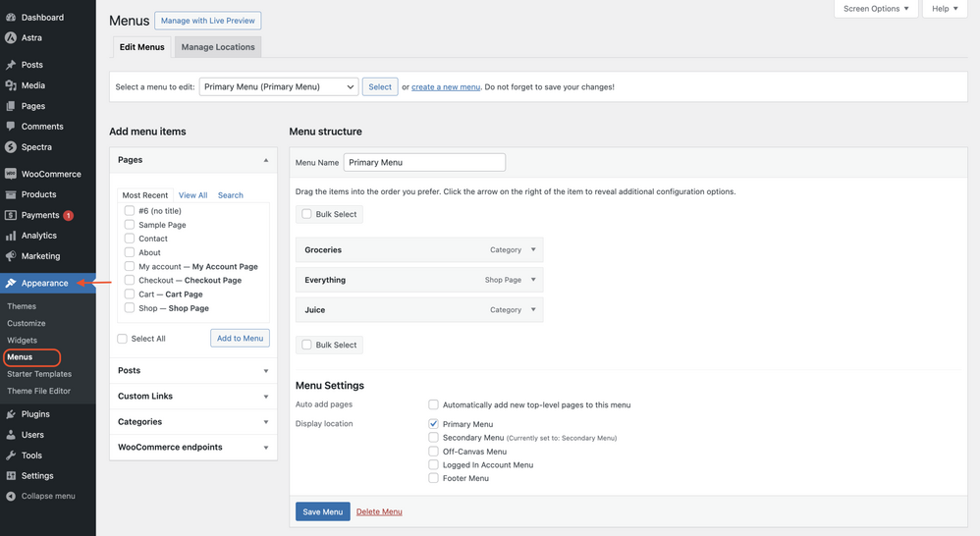Image resolution: width=980 pixels, height=536 pixels.
Task: Click the Dashboard icon in sidebar
Action: pyautogui.click(x=11, y=18)
